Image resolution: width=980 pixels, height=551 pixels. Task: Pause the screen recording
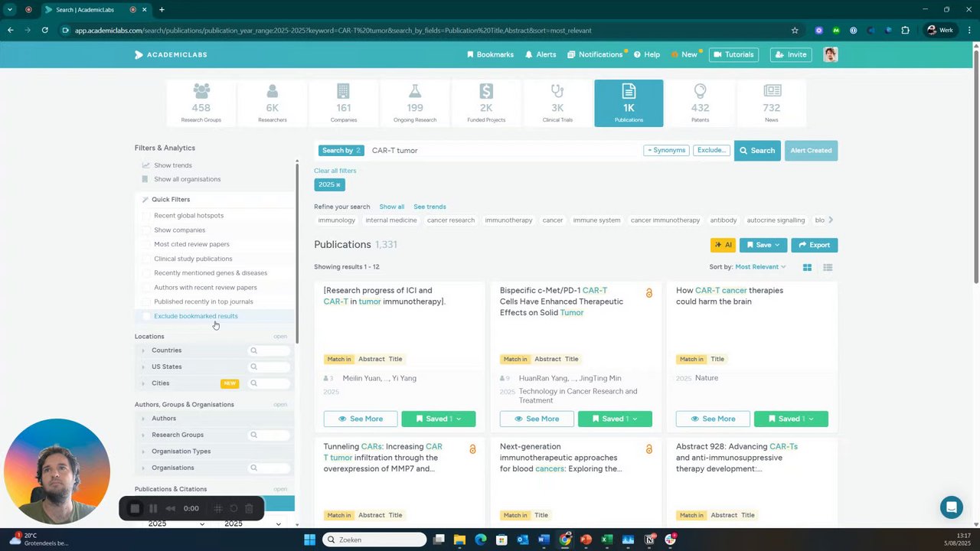click(153, 508)
